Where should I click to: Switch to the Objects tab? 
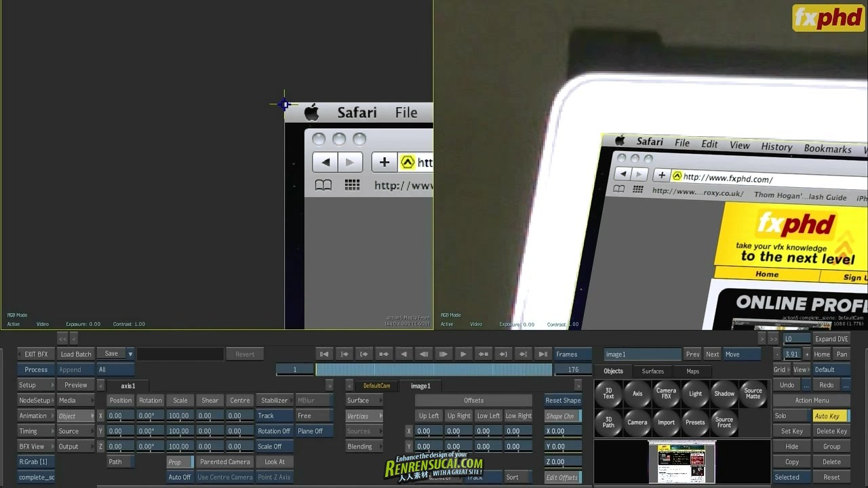click(x=613, y=371)
